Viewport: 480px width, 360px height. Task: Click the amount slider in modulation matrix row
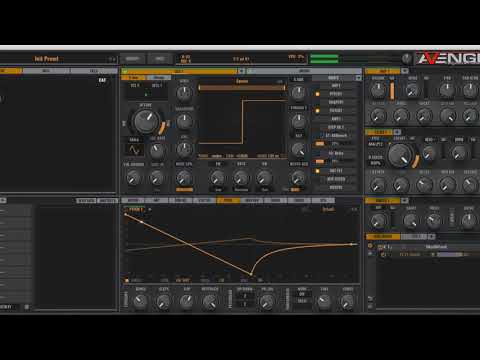tap(450, 254)
